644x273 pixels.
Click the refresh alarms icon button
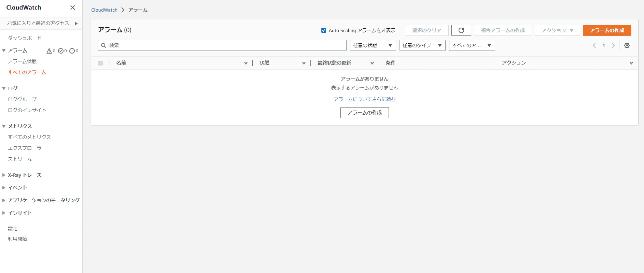pos(461,30)
